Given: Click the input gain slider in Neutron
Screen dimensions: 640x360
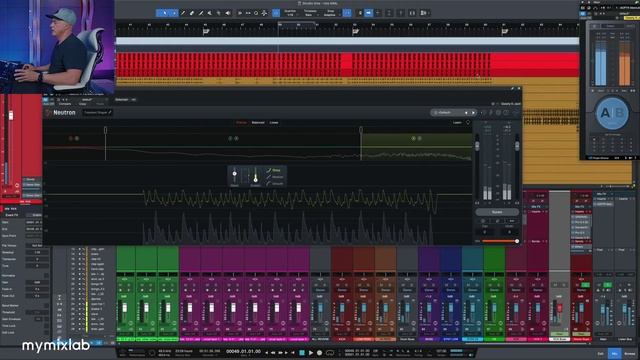Looking at the screenshot, I should (x=477, y=146).
